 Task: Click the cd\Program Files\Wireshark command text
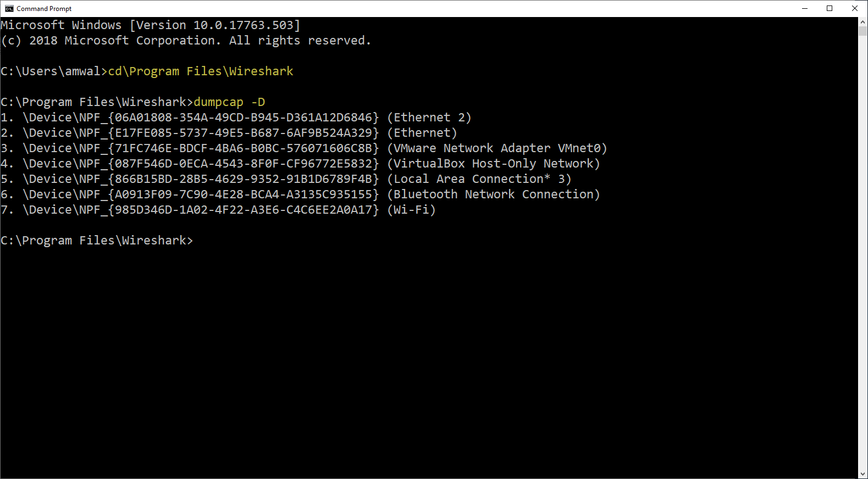(201, 71)
